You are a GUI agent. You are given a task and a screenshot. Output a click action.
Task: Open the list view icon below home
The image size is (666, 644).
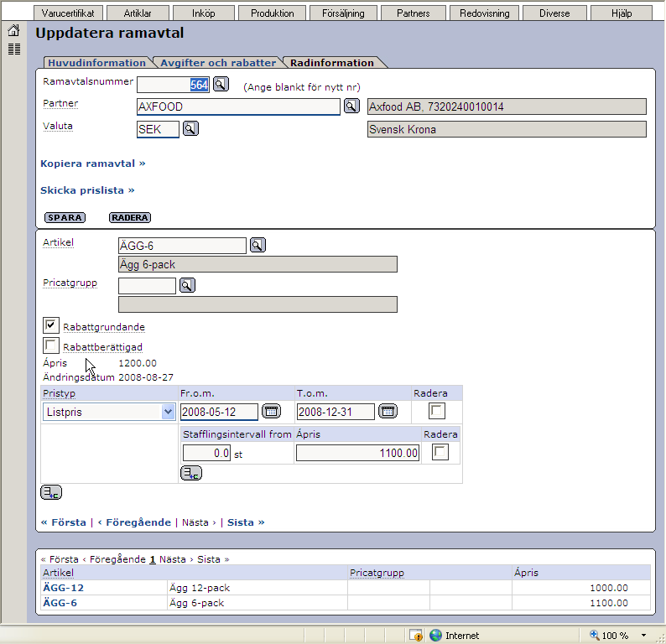tap(14, 49)
